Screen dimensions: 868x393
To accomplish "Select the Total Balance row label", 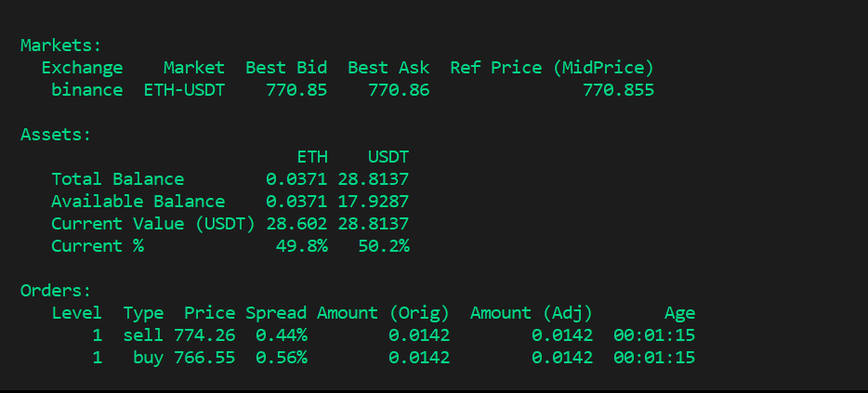I will click(117, 179).
